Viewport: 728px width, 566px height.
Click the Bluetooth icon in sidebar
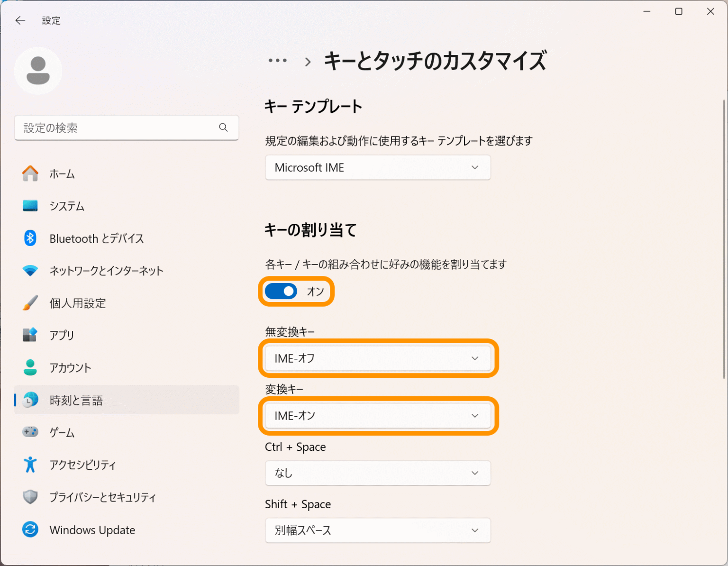click(30, 238)
